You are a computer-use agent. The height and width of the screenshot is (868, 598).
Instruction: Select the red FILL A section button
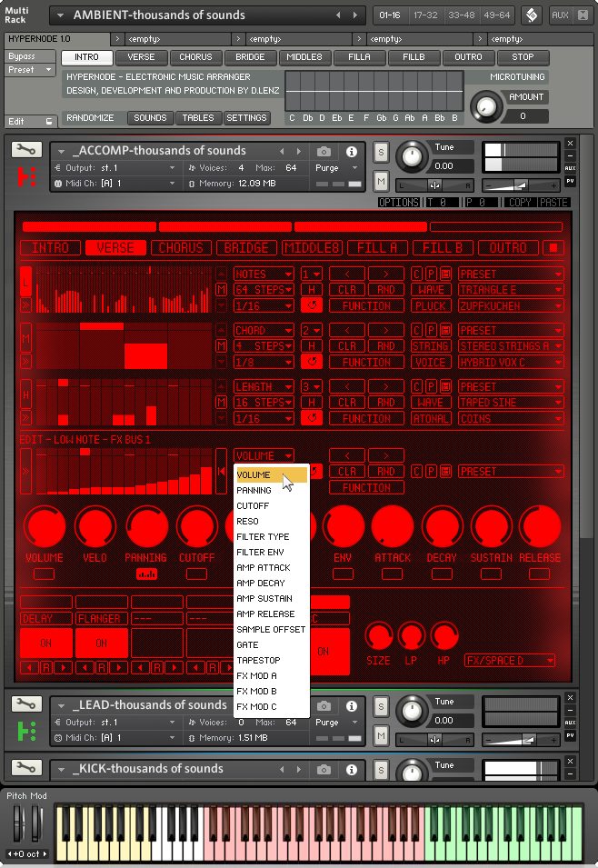click(378, 247)
